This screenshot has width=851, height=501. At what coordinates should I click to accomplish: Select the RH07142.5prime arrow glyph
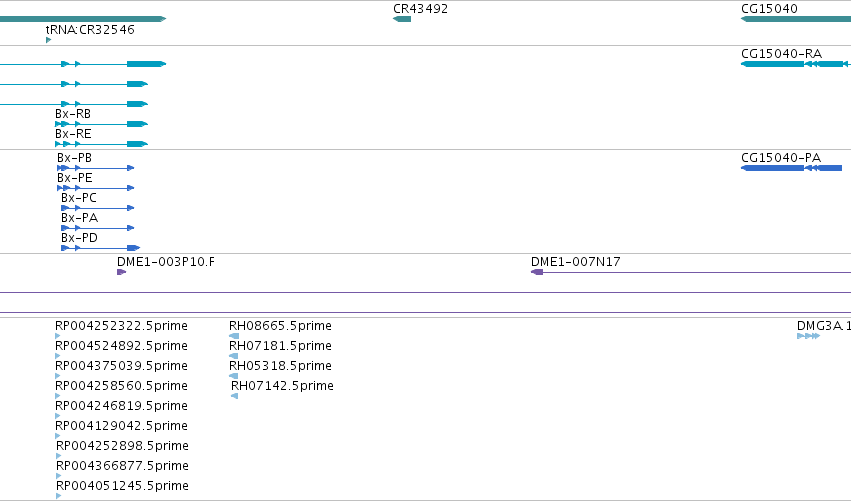235,396
